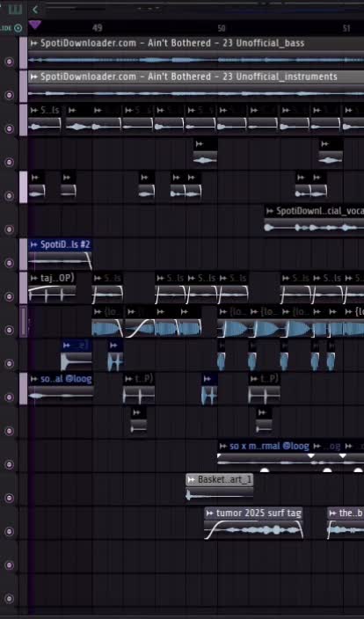The width and height of the screenshot is (364, 619).
Task: Jump to bar 49 on the ruler
Action: coord(97,28)
